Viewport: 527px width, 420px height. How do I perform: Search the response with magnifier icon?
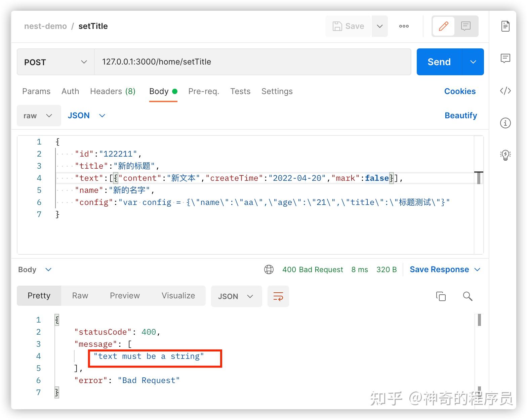pos(468,296)
